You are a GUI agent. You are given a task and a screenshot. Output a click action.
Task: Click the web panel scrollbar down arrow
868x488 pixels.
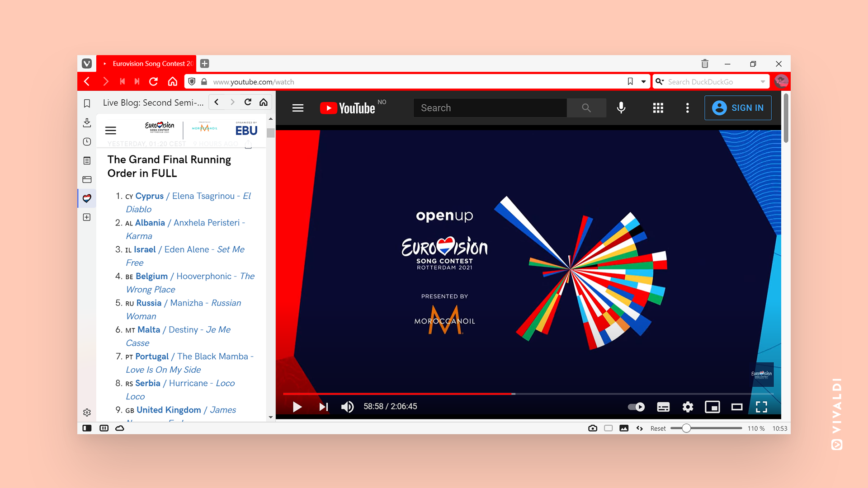pyautogui.click(x=270, y=417)
